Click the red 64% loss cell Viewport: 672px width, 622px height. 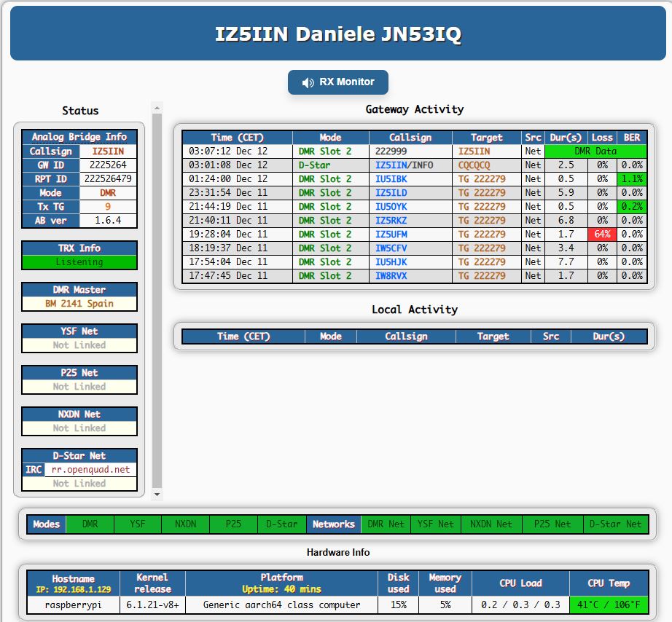click(602, 235)
